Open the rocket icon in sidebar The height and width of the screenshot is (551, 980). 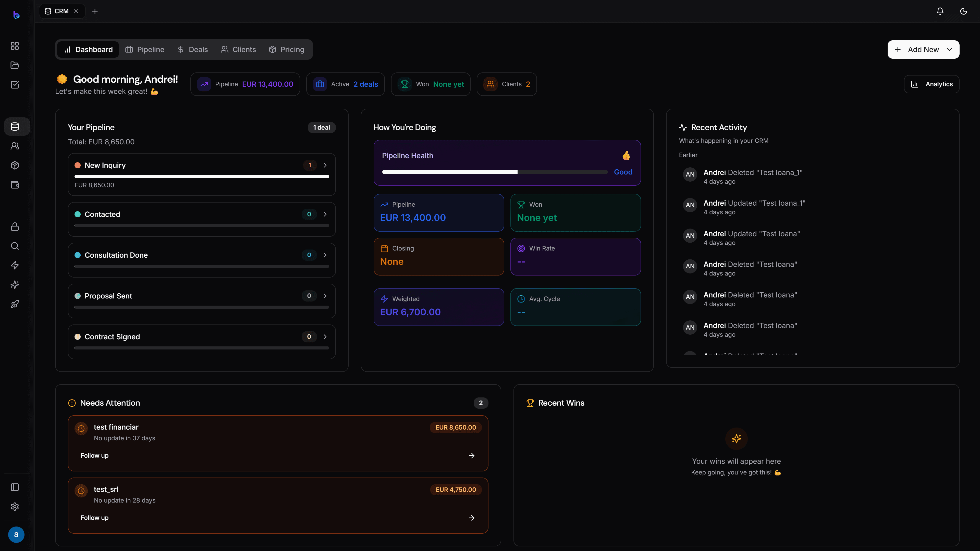[15, 304]
